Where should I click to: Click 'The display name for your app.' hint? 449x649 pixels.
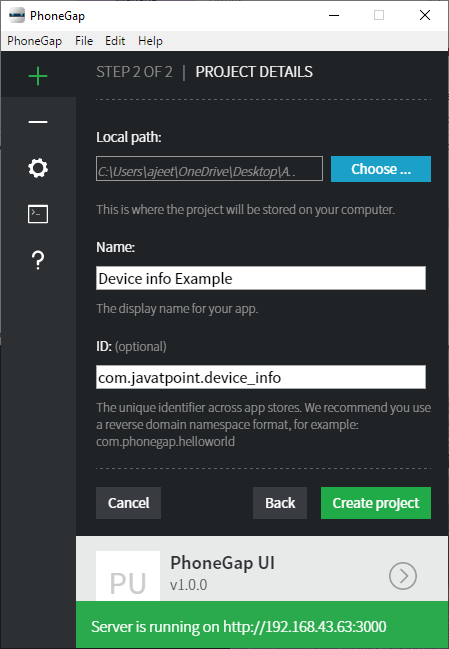pos(177,309)
